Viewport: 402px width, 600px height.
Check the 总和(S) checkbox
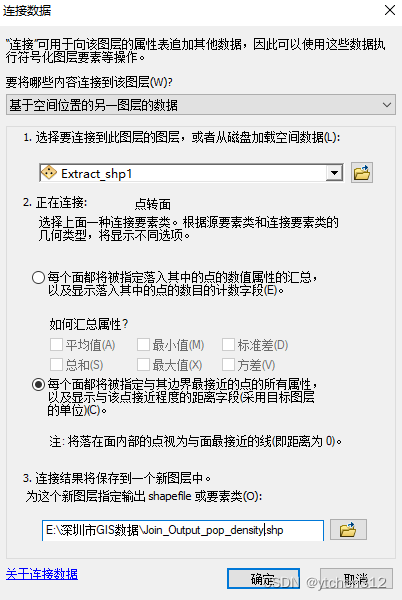tap(56, 364)
